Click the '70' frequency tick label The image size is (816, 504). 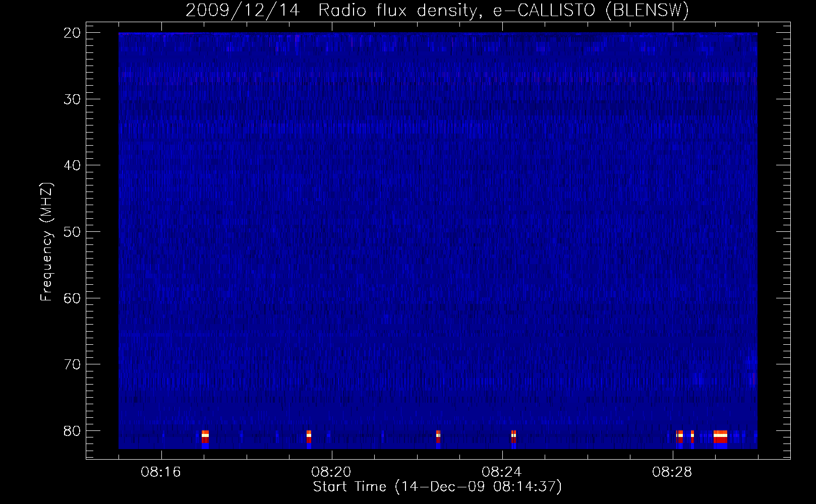tap(72, 364)
